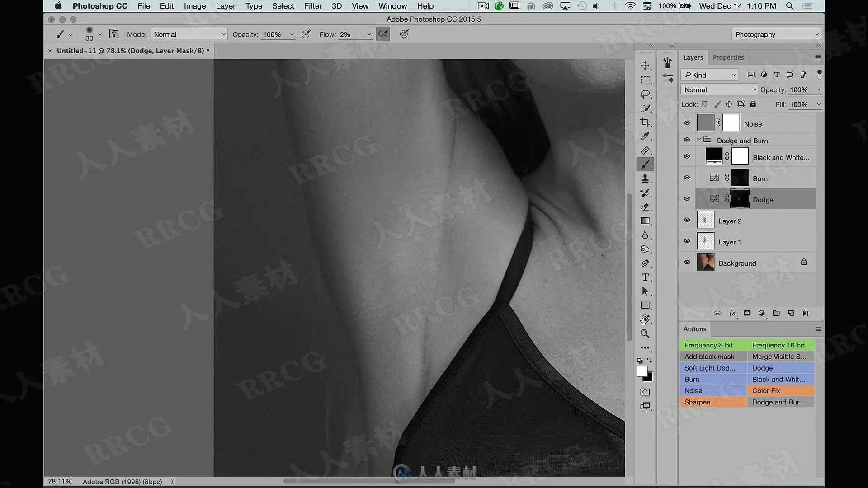
Task: Open the layer Opacity dropdown arrow
Action: tap(818, 90)
